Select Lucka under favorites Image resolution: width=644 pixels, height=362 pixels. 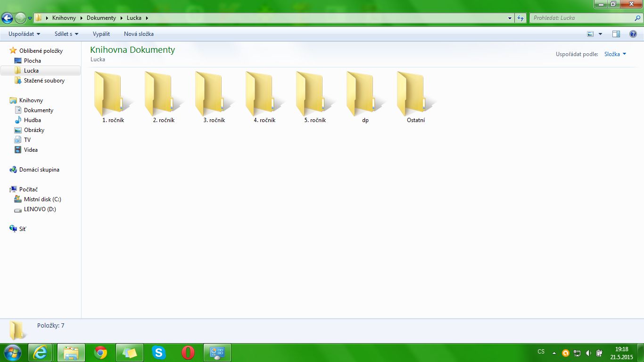pos(31,70)
